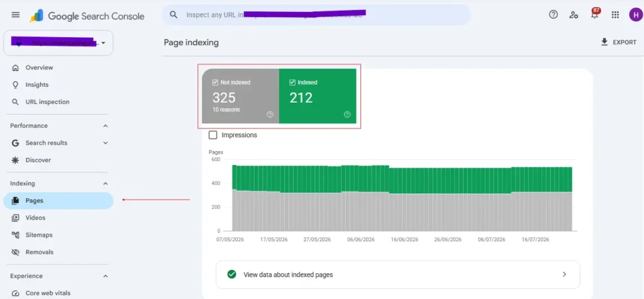Collapse the Indexing section

(x=106, y=183)
